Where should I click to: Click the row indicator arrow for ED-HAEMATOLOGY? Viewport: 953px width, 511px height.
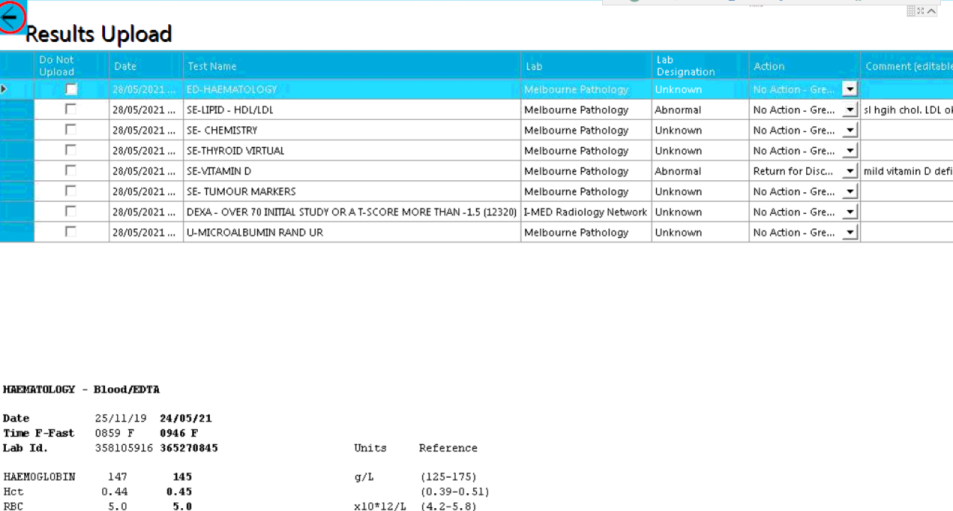click(x=5, y=89)
